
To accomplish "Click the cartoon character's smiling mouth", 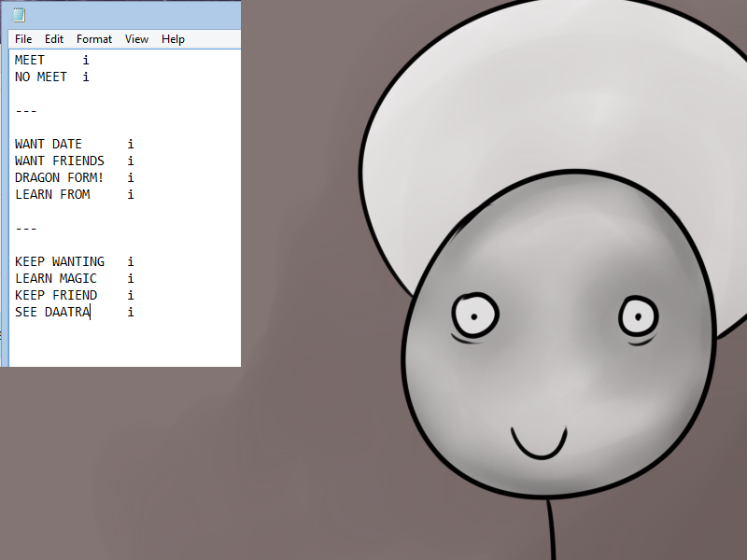I will [539, 445].
